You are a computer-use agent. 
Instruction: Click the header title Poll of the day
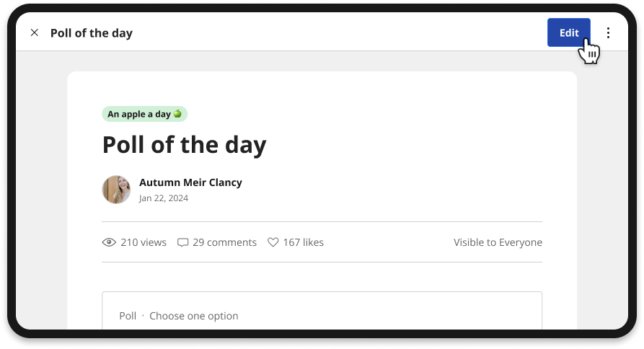pos(92,33)
